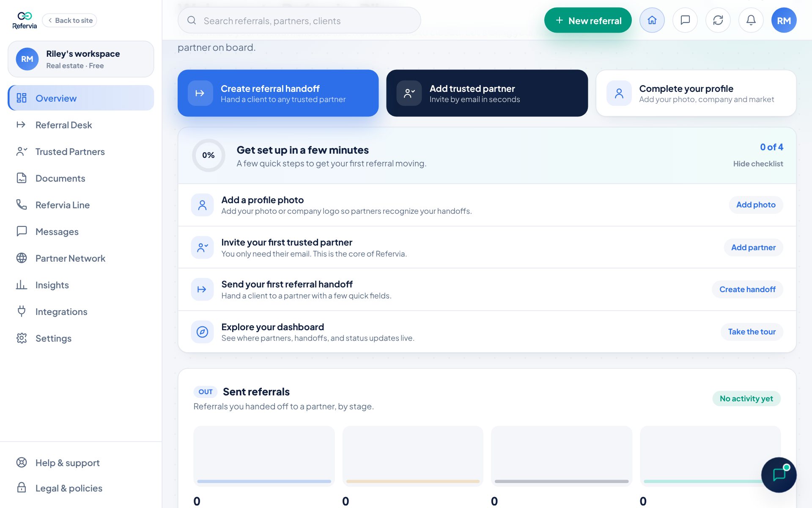Screen dimensions: 812x508
Task: Click the Complete your profile person icon
Action: [x=619, y=93]
